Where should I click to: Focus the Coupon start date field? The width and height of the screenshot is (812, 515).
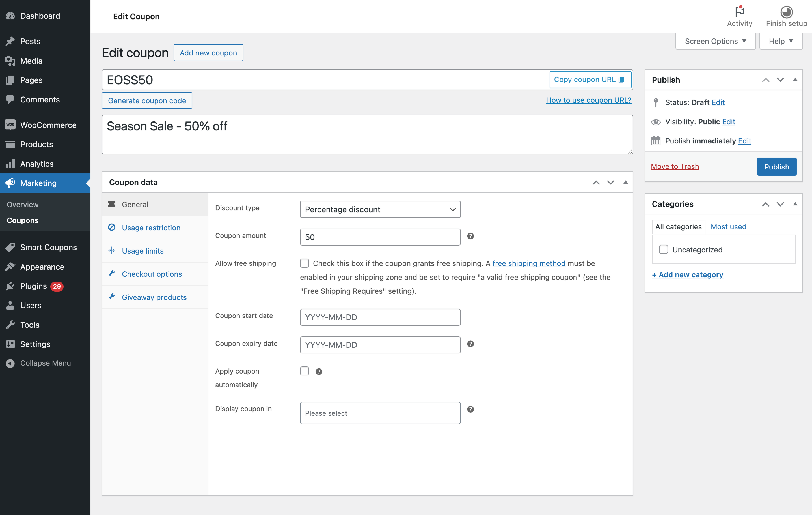pyautogui.click(x=380, y=317)
